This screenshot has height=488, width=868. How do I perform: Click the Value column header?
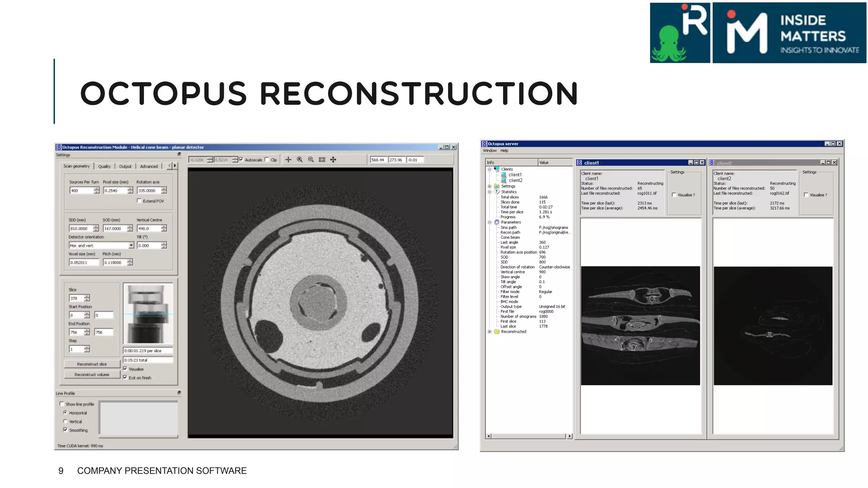[555, 162]
